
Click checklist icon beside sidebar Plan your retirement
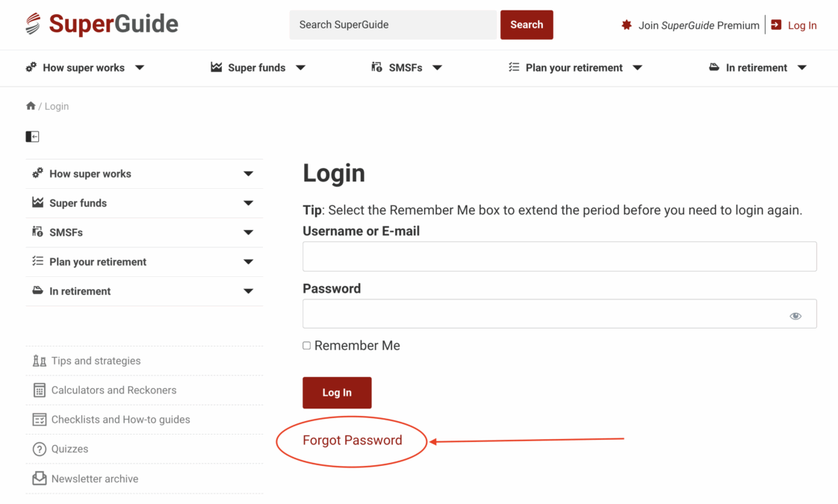point(37,261)
